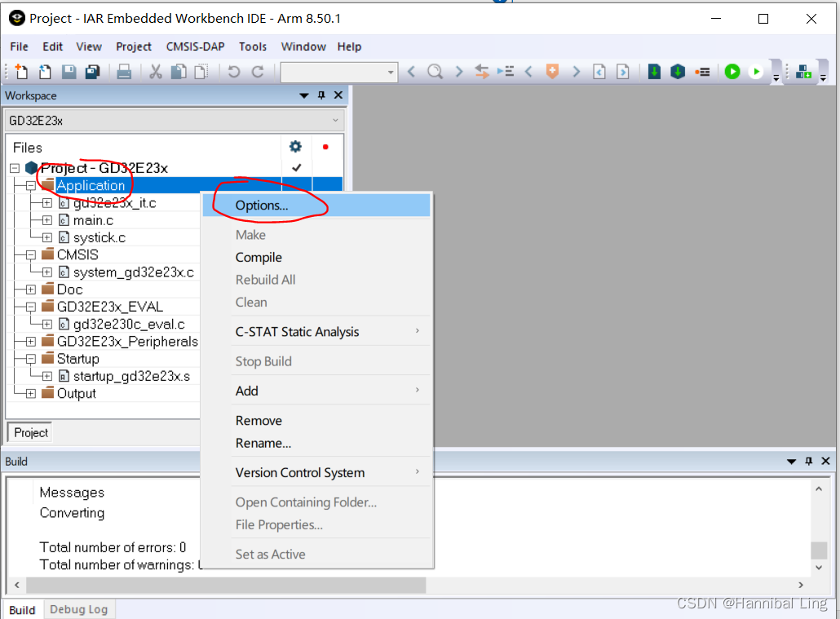Viewport: 840px width, 619px height.
Task: Click the Go To line icon
Action: 505,71
